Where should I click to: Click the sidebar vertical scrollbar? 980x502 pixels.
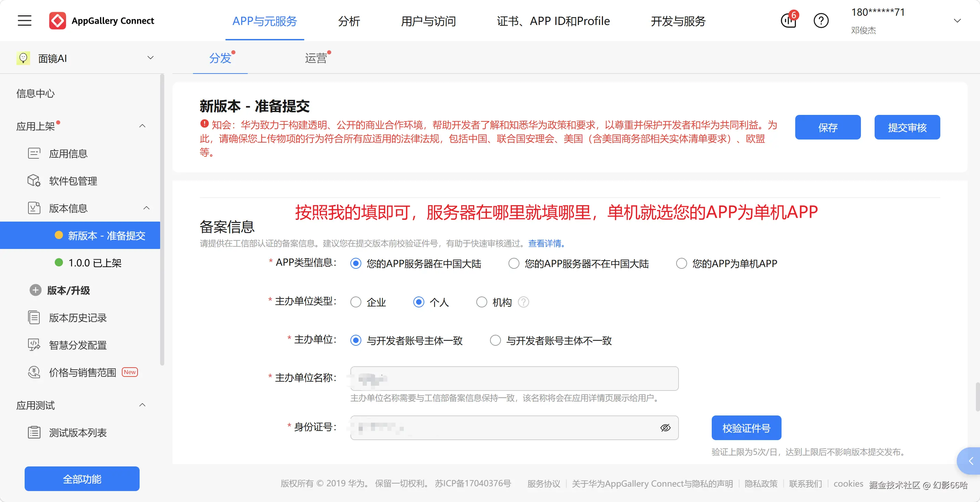[x=162, y=220]
